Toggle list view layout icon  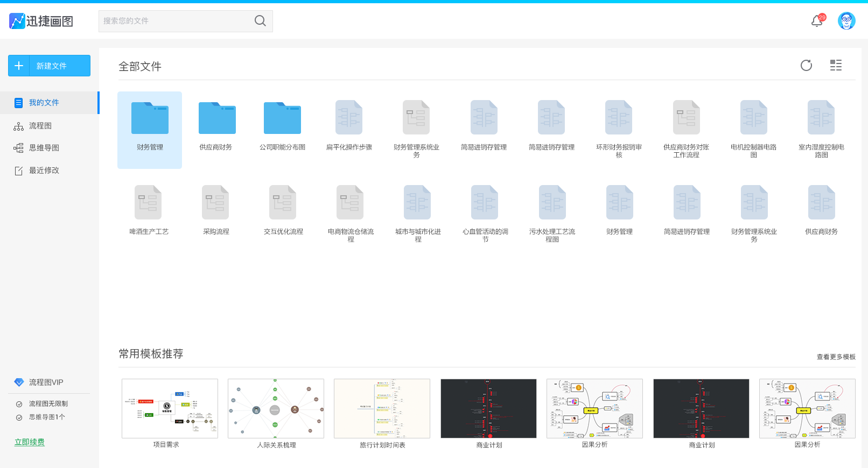click(836, 66)
